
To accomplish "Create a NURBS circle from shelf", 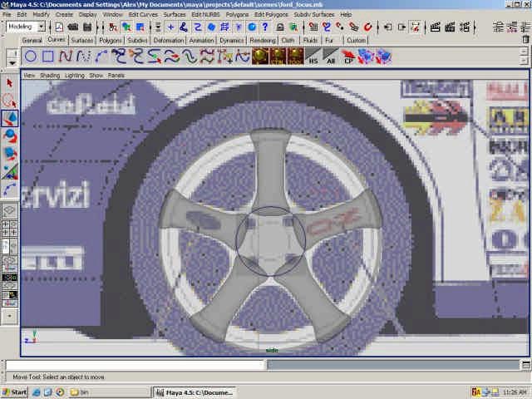I will 30,57.
